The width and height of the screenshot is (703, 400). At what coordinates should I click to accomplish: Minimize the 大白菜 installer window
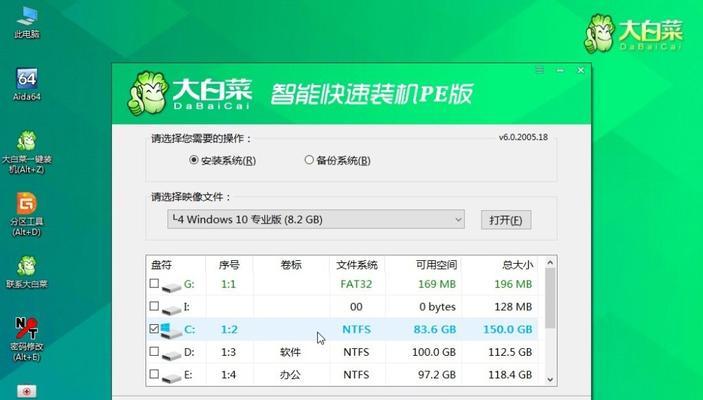(x=560, y=70)
